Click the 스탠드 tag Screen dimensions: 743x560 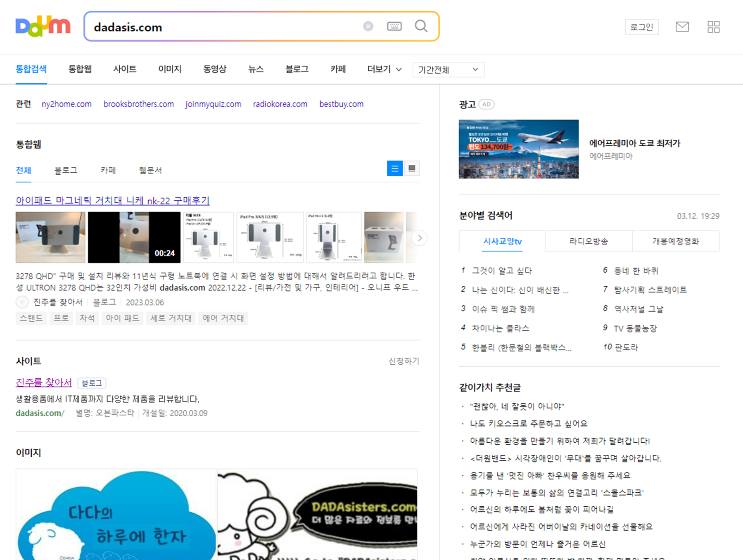[31, 318]
